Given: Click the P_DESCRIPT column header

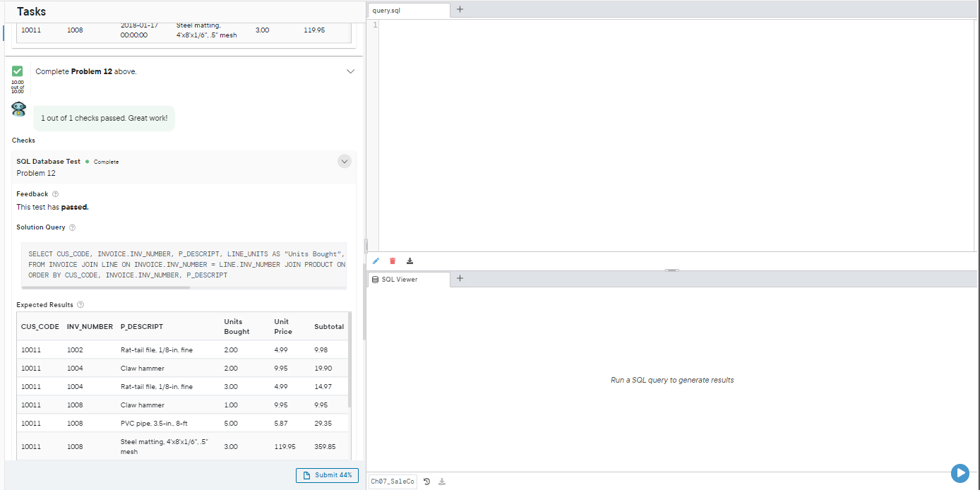Looking at the screenshot, I should click(x=142, y=327).
